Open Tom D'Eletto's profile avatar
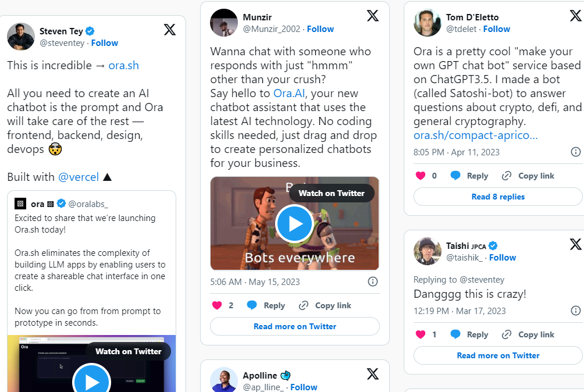The width and height of the screenshot is (584, 392). [427, 23]
